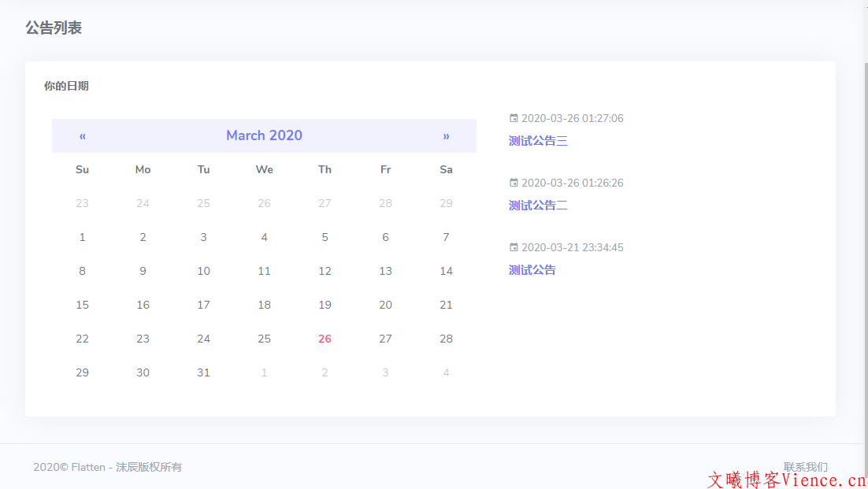Image resolution: width=868 pixels, height=489 pixels.
Task: Select March 21 on the calendar
Action: click(x=446, y=305)
